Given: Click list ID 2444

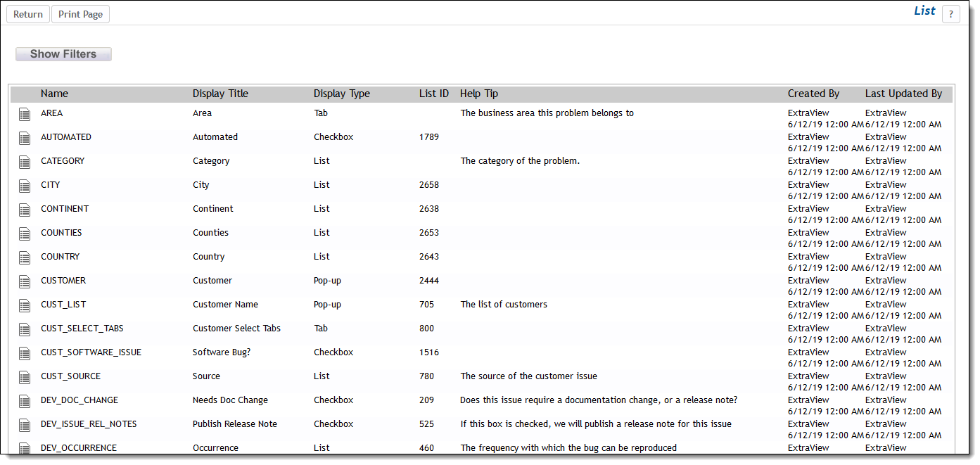Looking at the screenshot, I should point(429,280).
